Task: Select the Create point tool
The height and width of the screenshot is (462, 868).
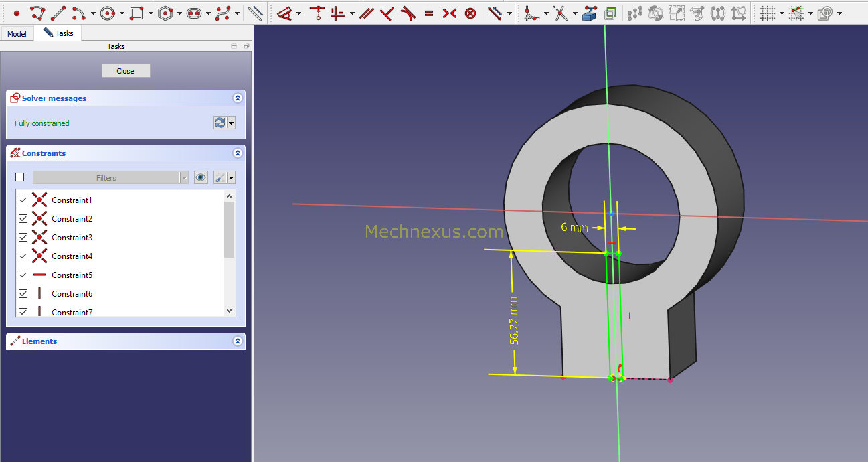Action: tap(16, 12)
